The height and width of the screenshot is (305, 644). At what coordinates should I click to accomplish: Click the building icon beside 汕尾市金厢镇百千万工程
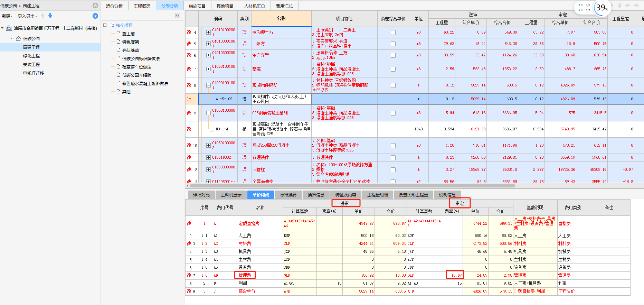click(9, 28)
